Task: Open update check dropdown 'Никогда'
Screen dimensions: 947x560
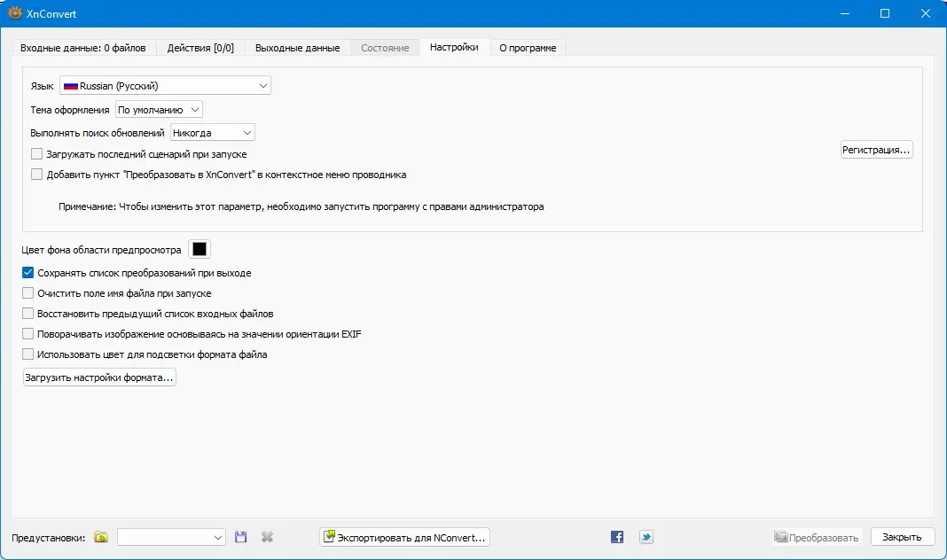Action: click(213, 133)
